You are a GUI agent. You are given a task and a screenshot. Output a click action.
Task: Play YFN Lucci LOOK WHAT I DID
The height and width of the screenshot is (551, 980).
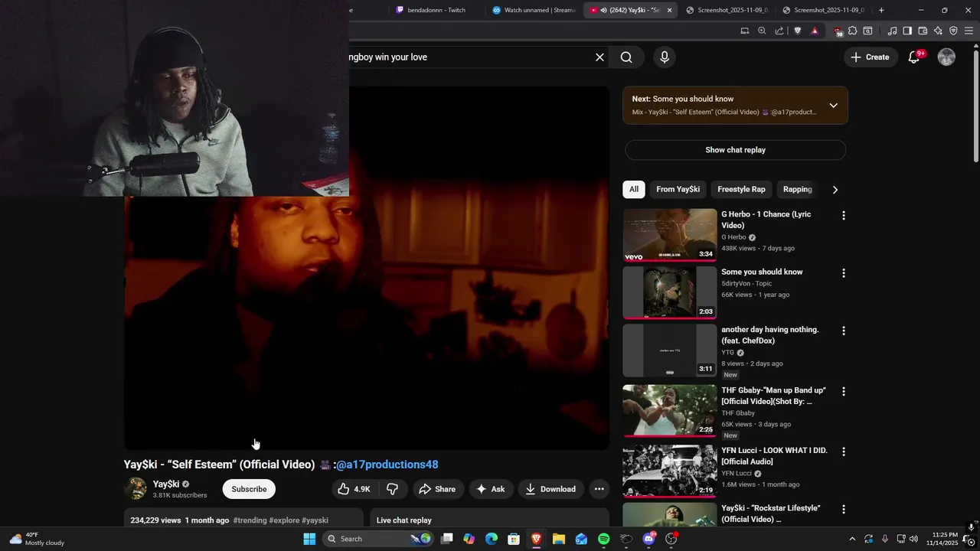(670, 471)
